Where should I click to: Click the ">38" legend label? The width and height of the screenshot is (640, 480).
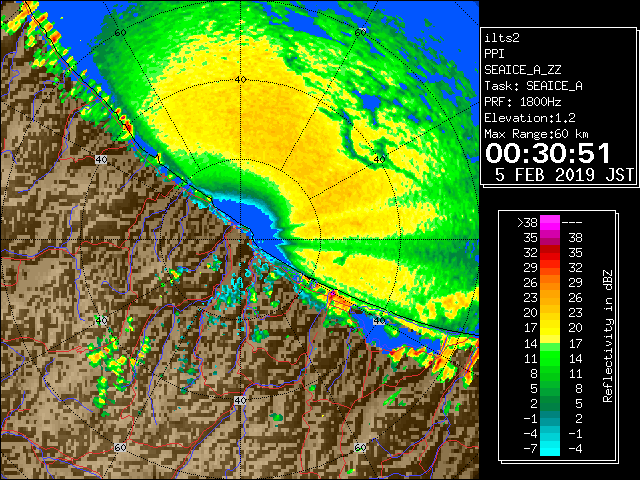[527, 222]
